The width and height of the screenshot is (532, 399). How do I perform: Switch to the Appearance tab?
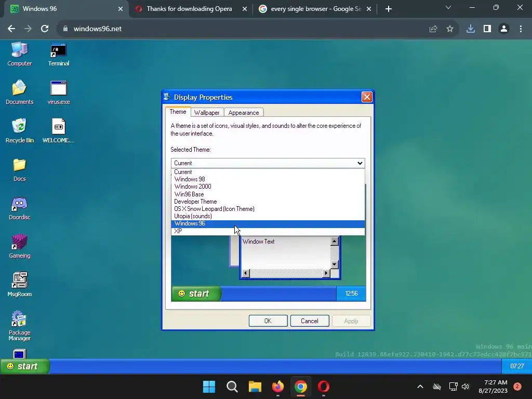(244, 113)
